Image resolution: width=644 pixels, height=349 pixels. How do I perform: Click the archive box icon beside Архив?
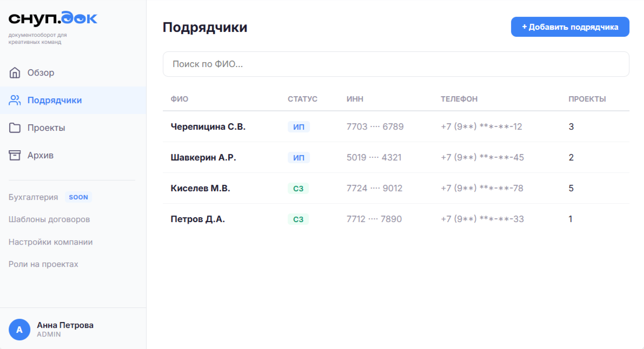pyautogui.click(x=15, y=155)
